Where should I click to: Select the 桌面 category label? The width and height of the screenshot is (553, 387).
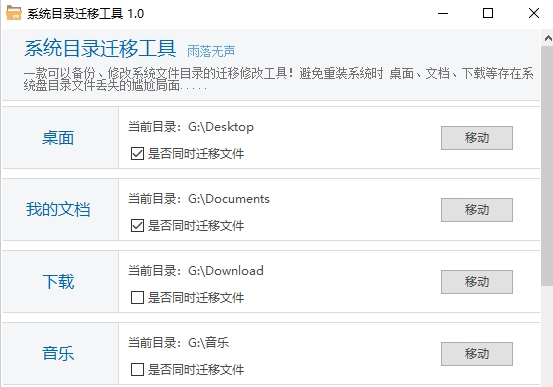point(58,138)
